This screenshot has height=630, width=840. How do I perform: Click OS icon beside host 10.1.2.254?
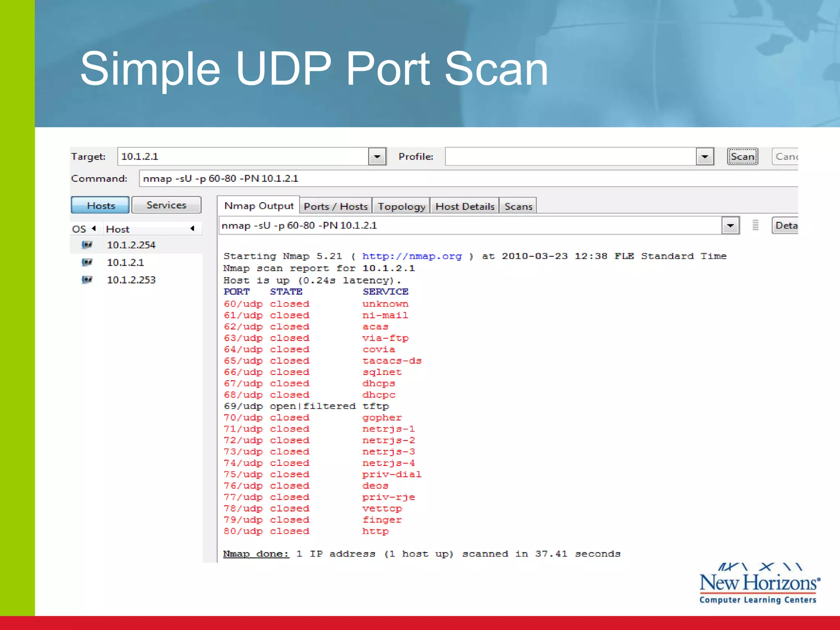[87, 245]
